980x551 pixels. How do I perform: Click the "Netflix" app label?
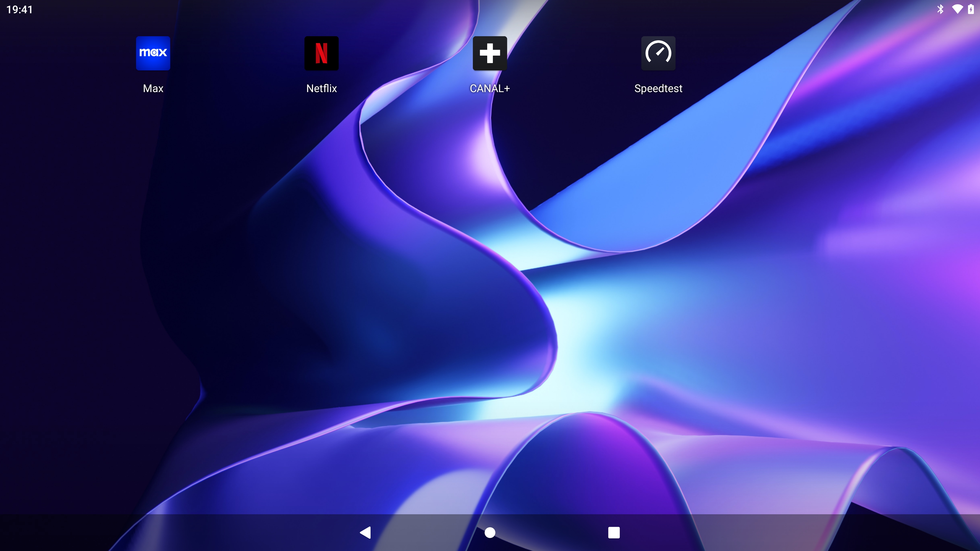coord(322,88)
